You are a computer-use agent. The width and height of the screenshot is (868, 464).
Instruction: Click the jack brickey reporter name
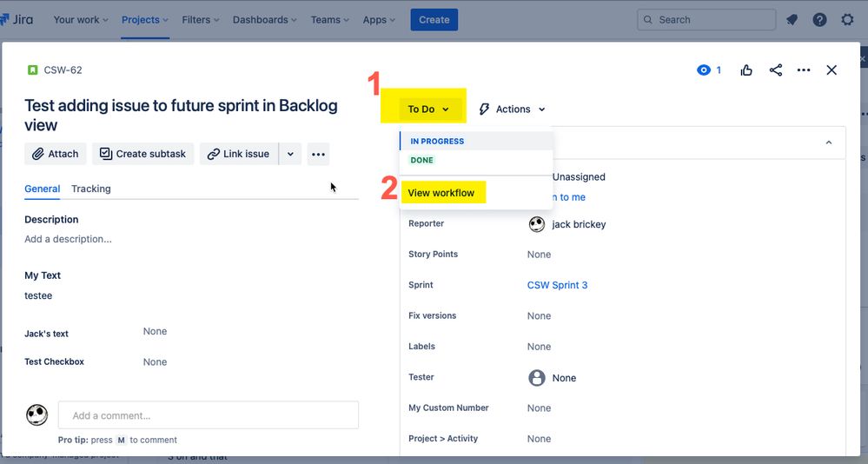pos(579,224)
